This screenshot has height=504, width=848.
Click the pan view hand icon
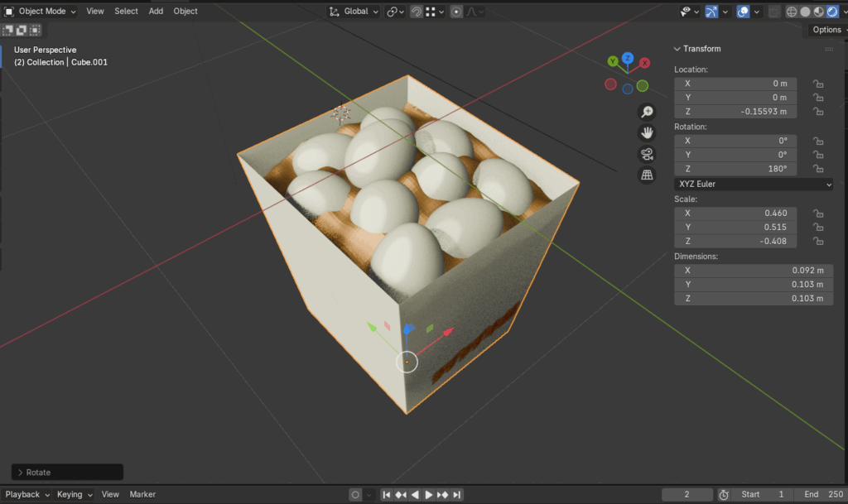tap(647, 132)
